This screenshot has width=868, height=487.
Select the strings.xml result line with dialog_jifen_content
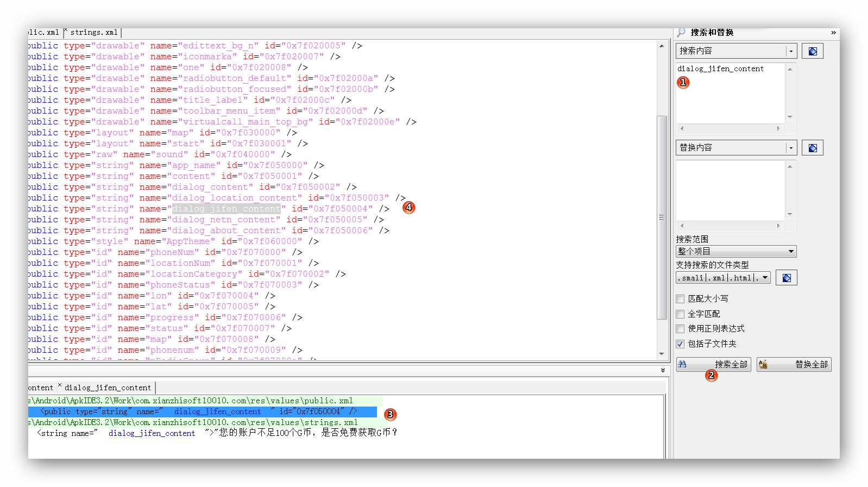point(217,433)
